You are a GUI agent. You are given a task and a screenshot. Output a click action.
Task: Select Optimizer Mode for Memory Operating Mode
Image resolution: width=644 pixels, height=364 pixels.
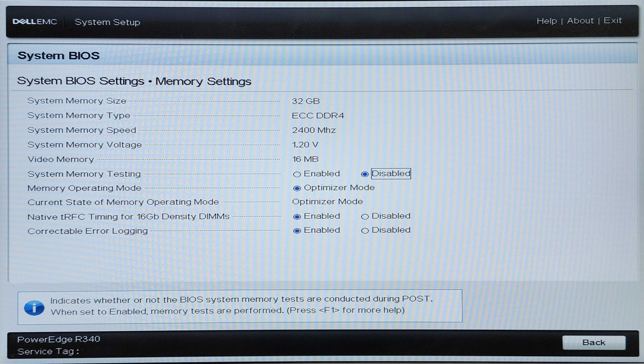click(x=297, y=188)
